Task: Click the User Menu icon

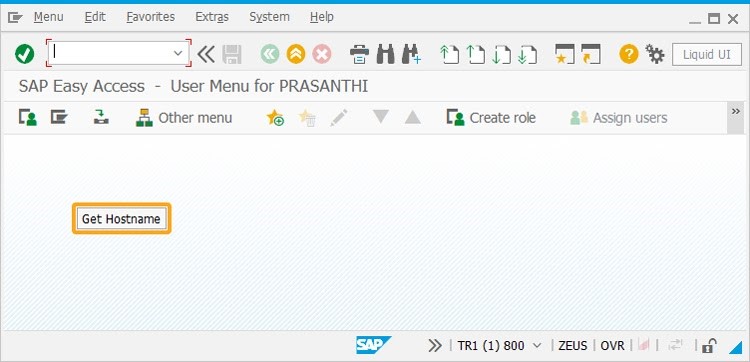Action: click(x=28, y=117)
